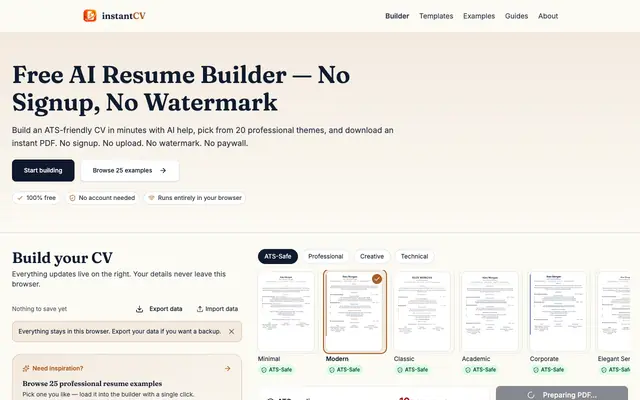This screenshot has height=400, width=640.
Task: Click the Export data download icon
Action: tap(140, 309)
